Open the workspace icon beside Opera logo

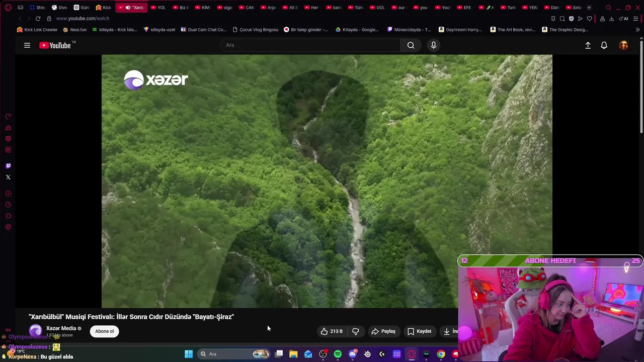20,8
